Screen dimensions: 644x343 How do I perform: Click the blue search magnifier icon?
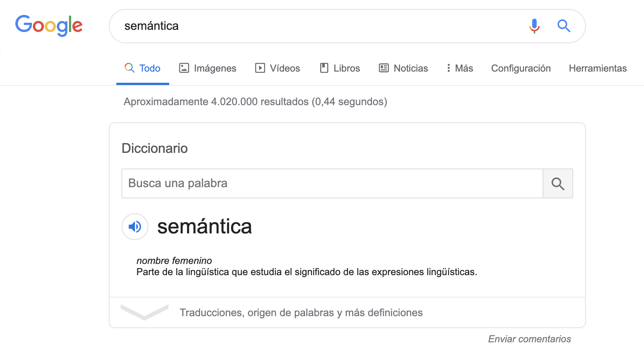tap(564, 26)
